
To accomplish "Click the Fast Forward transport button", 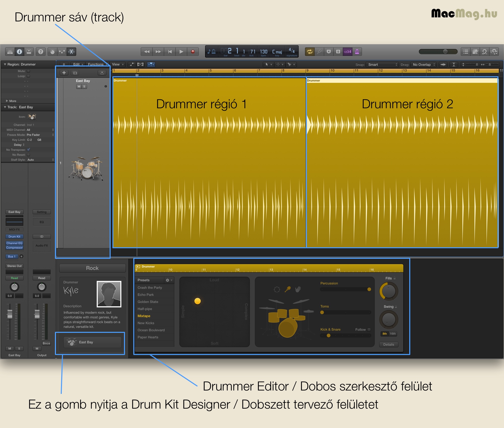I will tap(158, 52).
